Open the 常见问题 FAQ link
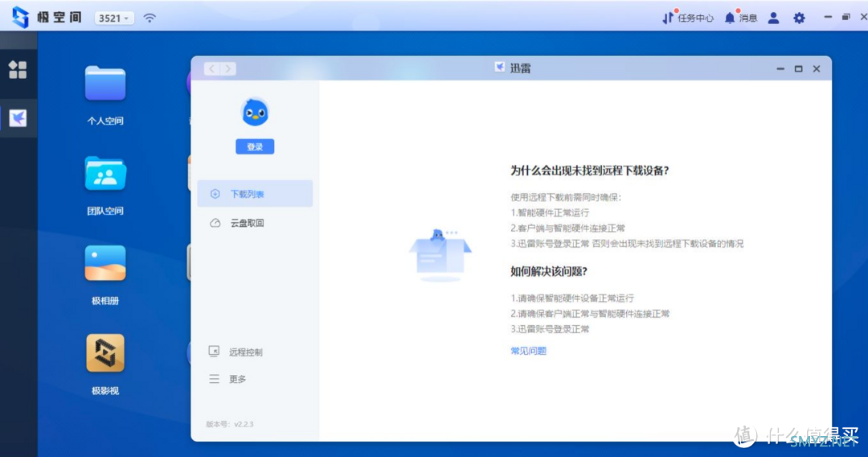The height and width of the screenshot is (457, 868). [x=529, y=351]
